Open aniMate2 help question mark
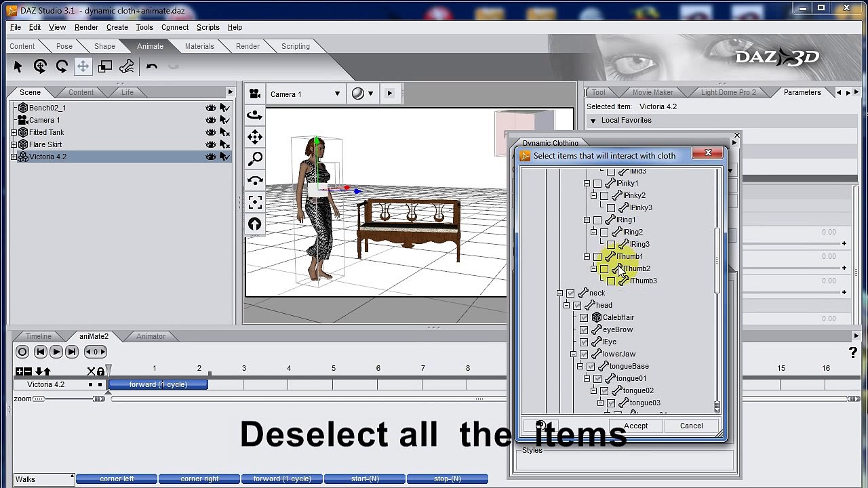 click(853, 352)
